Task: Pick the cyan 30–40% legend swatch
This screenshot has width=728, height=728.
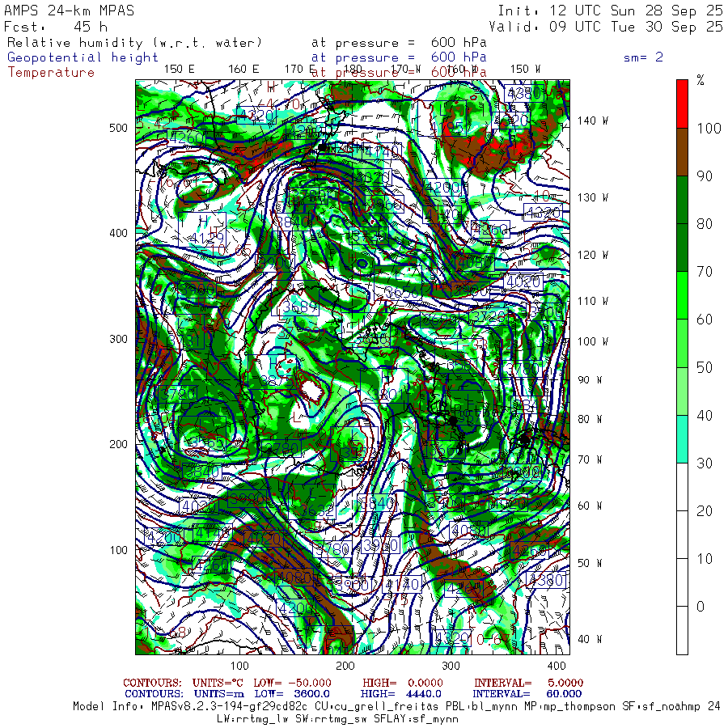Action: (x=682, y=439)
